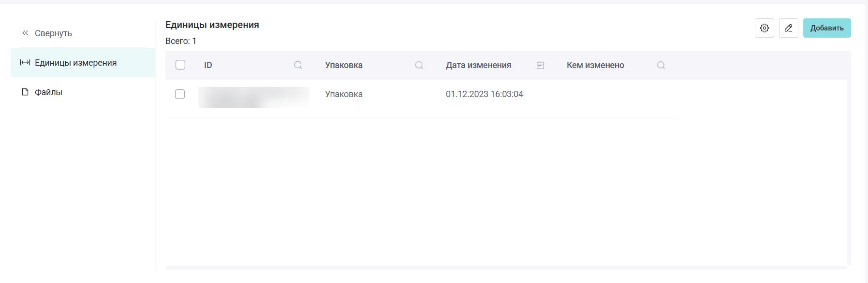Sort by Дата изменения column header
Screen dimensions: 868x283
pyautogui.click(x=478, y=65)
